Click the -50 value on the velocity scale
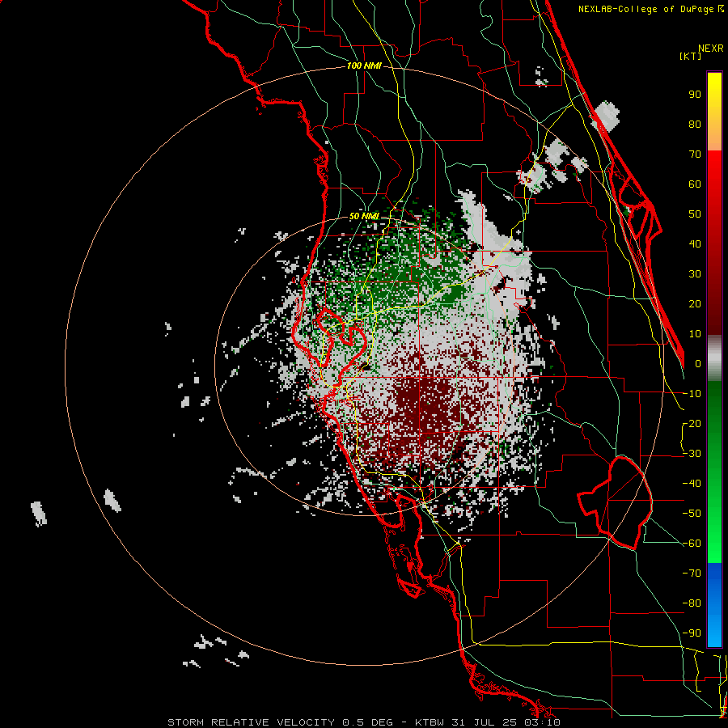Viewport: 728px width, 728px height. click(x=692, y=514)
